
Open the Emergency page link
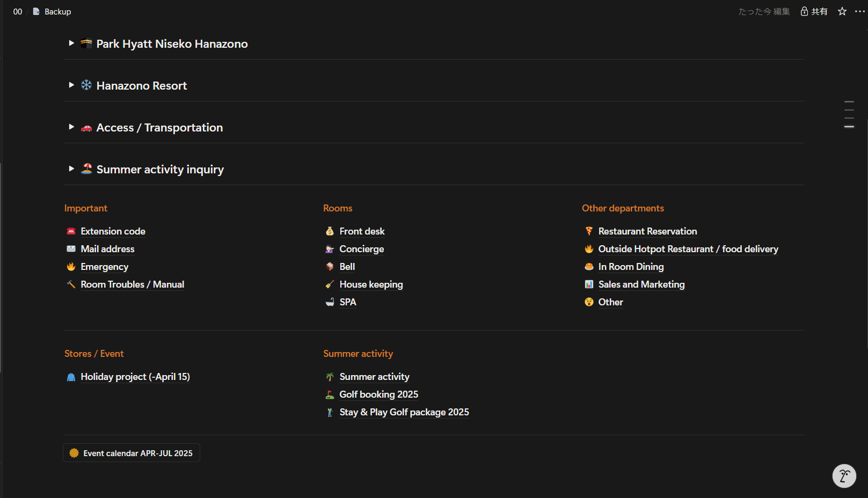[104, 267]
